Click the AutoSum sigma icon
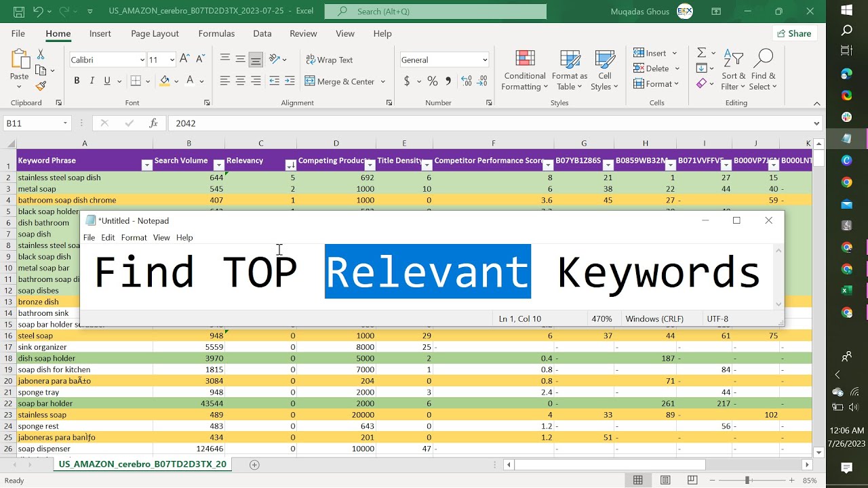 (702, 53)
